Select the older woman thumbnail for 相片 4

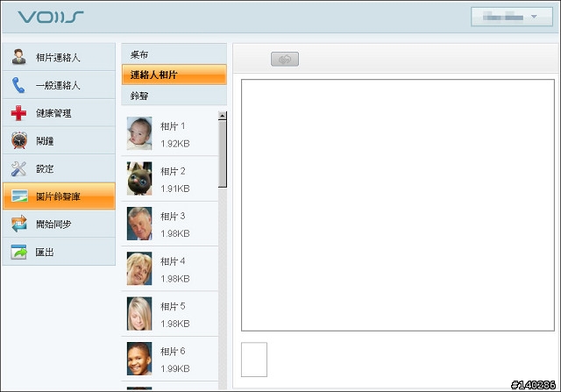coord(139,268)
